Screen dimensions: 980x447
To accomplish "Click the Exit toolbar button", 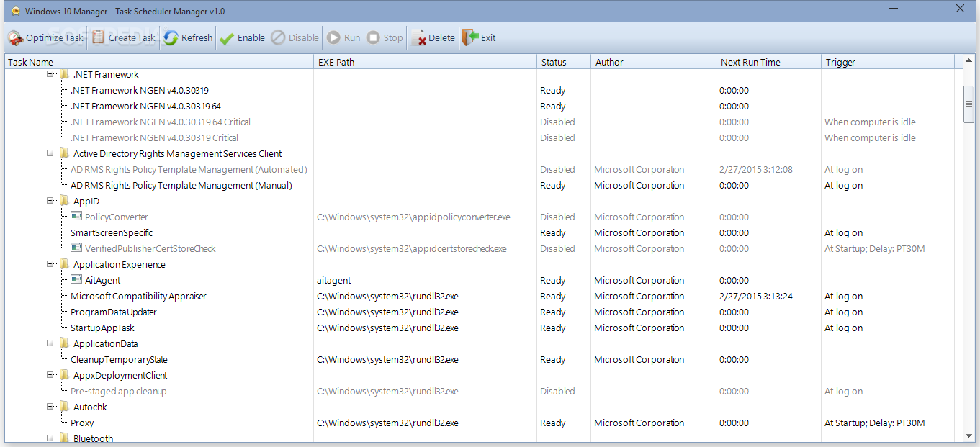I will [x=479, y=37].
